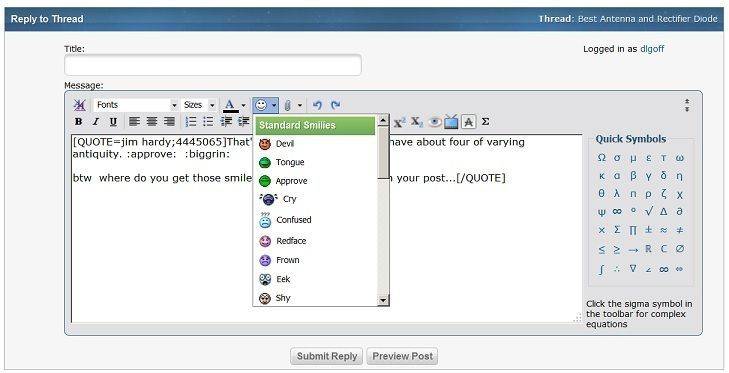Click Submit Reply button
This screenshot has height=373, width=729.
coord(327,356)
